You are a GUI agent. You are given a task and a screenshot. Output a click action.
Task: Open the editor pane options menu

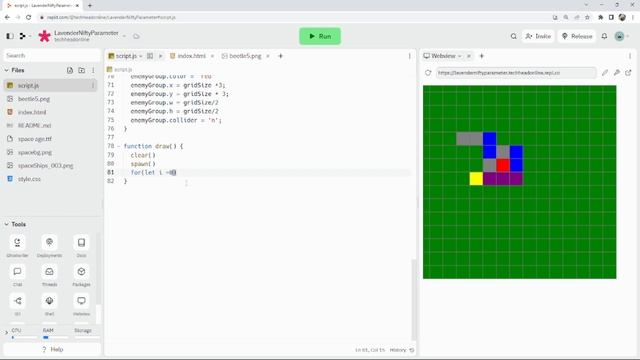409,56
